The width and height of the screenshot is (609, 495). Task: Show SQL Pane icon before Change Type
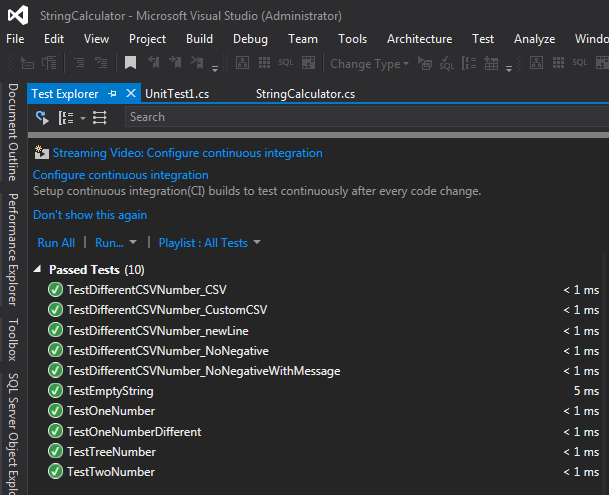pyautogui.click(x=286, y=63)
